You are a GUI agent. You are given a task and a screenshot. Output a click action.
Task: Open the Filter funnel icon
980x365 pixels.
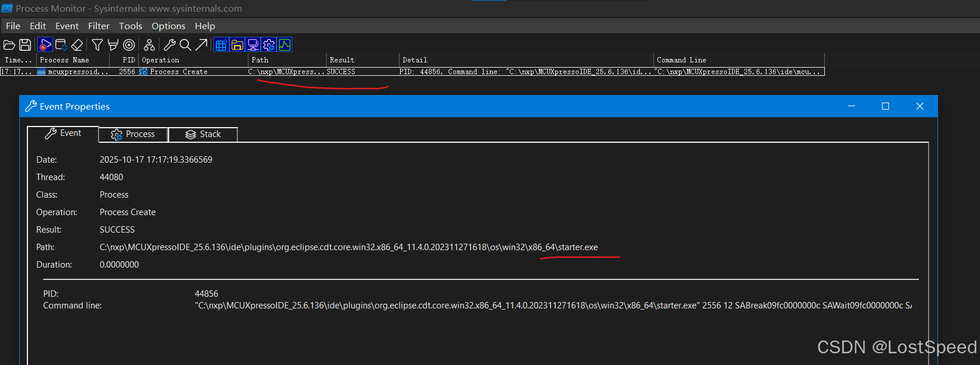click(x=97, y=45)
